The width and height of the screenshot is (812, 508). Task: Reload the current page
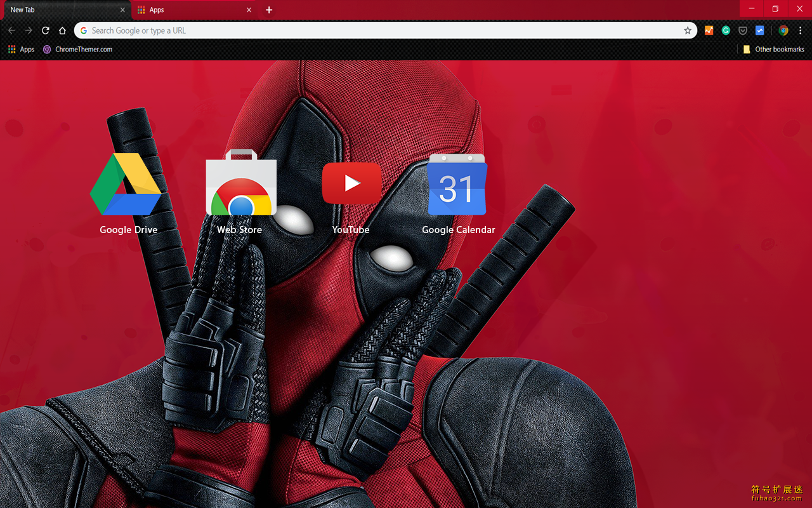(46, 30)
